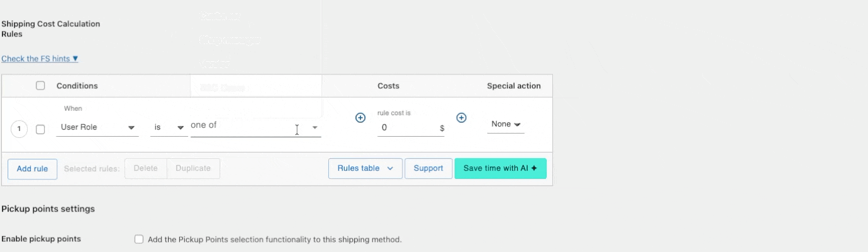This screenshot has height=252, width=868.
Task: Open the Support button
Action: pos(428,168)
